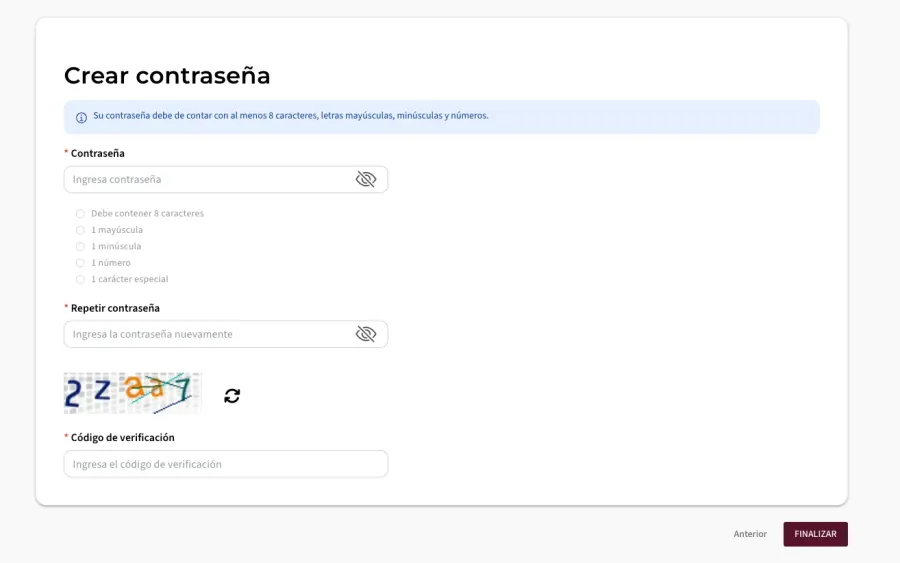
Task: Click the captcha verification image
Action: [132, 393]
